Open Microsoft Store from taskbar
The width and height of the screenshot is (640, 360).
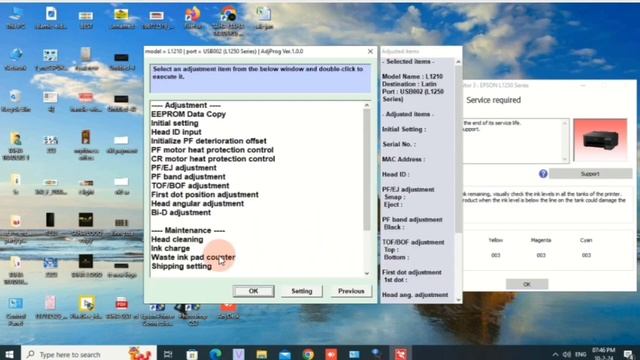(x=192, y=354)
